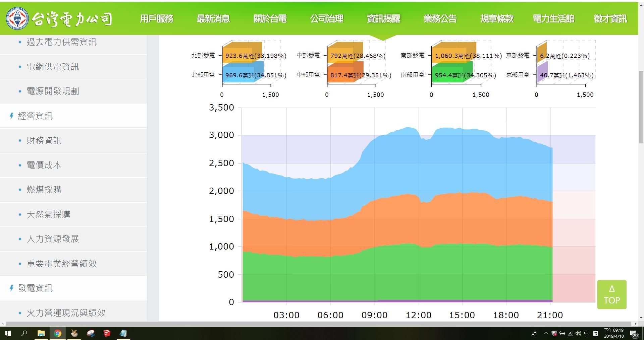Open the 公司治理 menu
The image size is (644, 340).
pos(327,19)
